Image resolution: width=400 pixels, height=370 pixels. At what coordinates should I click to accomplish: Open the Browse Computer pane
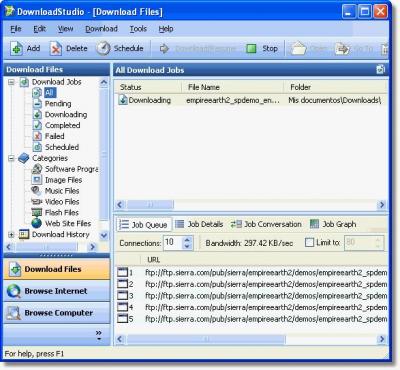[x=57, y=313]
